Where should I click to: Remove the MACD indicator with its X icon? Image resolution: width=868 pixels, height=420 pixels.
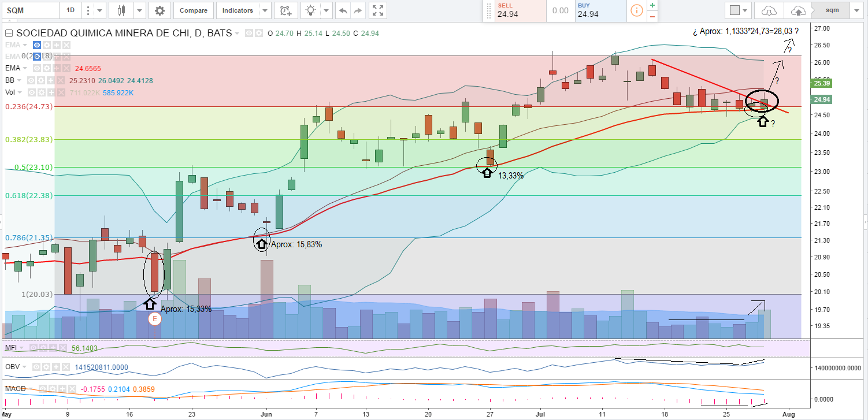(x=73, y=388)
